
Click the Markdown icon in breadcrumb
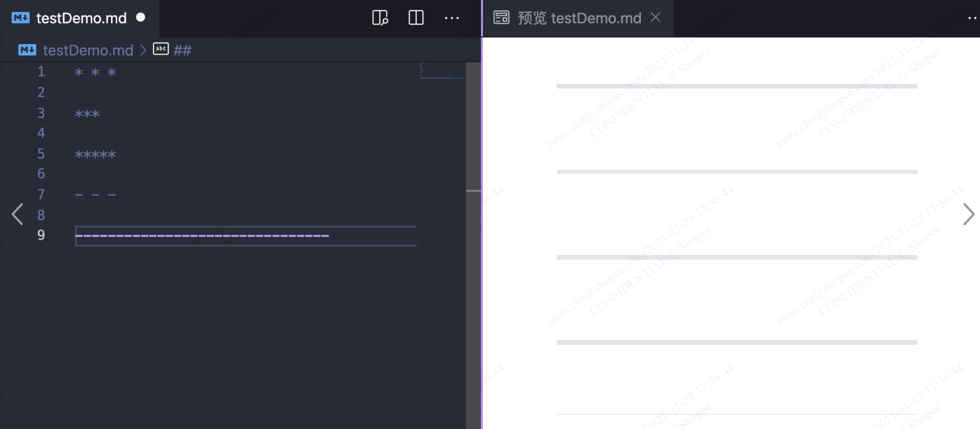(x=27, y=50)
